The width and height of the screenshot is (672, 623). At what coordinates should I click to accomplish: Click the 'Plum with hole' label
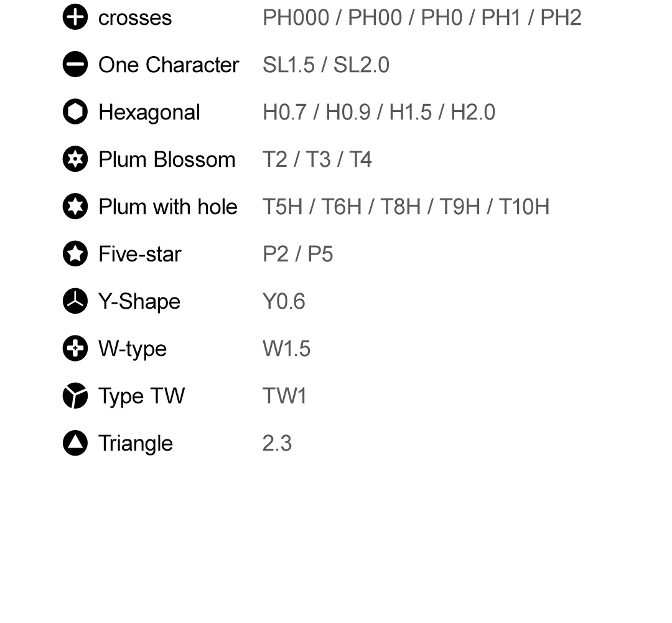pos(168,207)
